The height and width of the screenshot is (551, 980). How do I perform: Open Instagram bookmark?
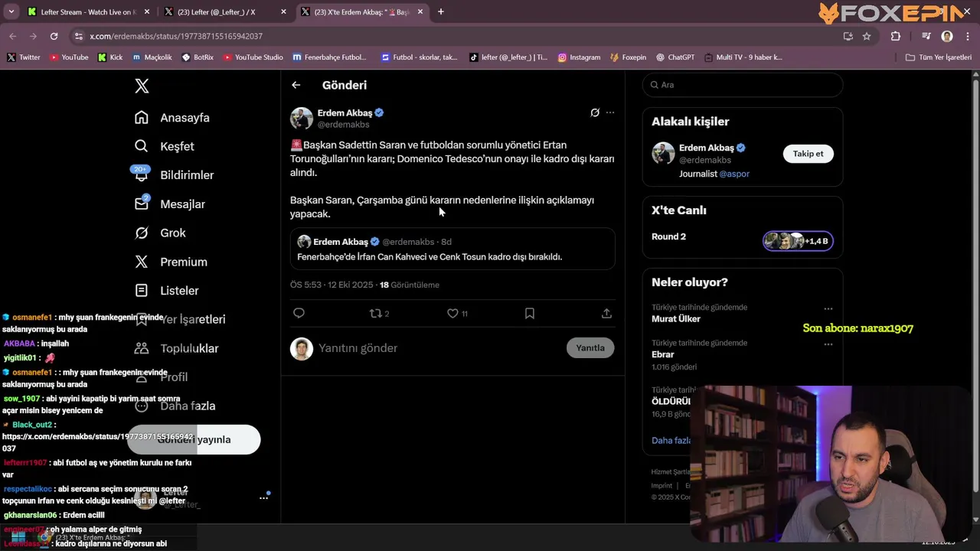(579, 57)
